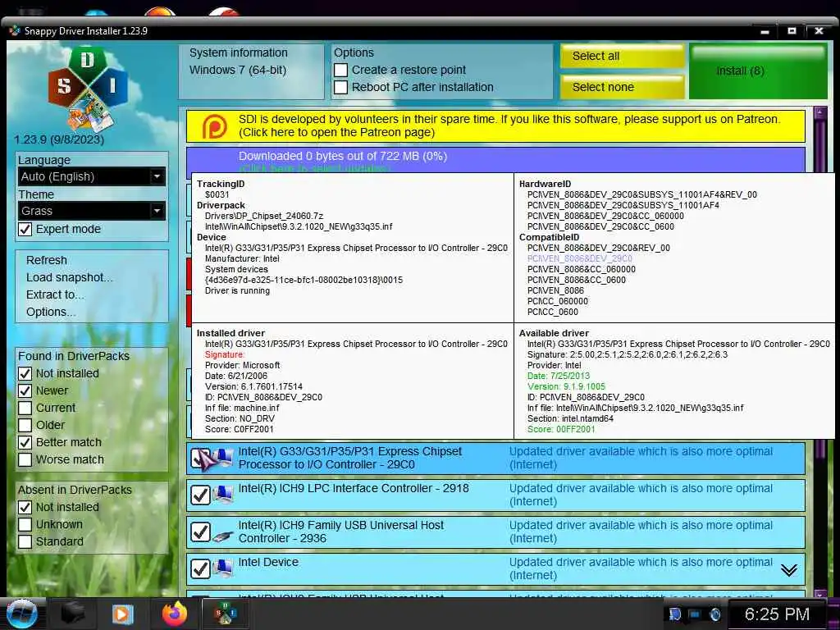Open Windows Start orb

tap(21, 614)
